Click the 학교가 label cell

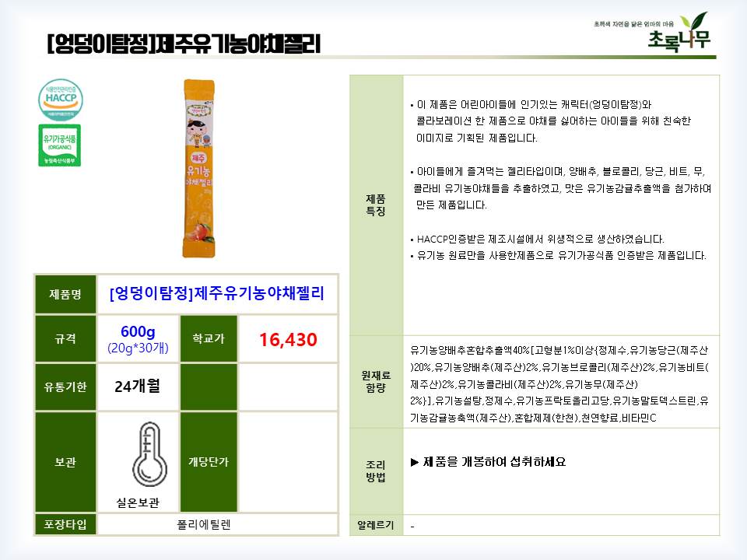point(209,338)
